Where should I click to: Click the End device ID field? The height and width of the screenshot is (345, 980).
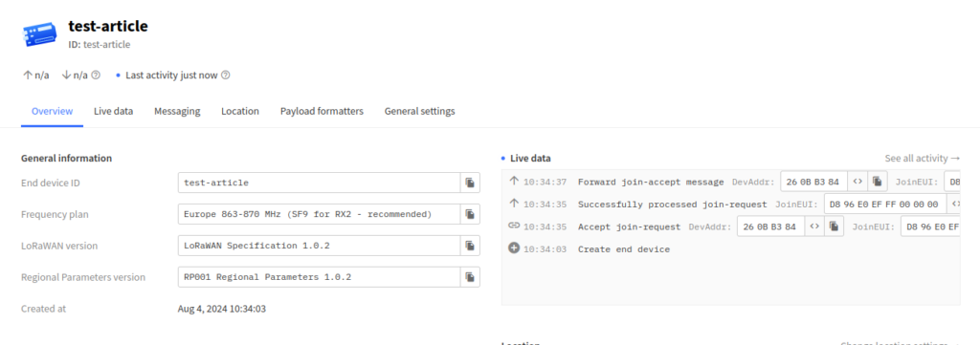(x=320, y=183)
